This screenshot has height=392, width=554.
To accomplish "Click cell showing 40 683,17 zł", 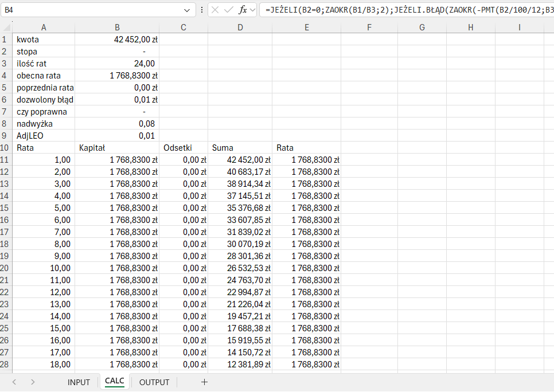I will point(240,171).
